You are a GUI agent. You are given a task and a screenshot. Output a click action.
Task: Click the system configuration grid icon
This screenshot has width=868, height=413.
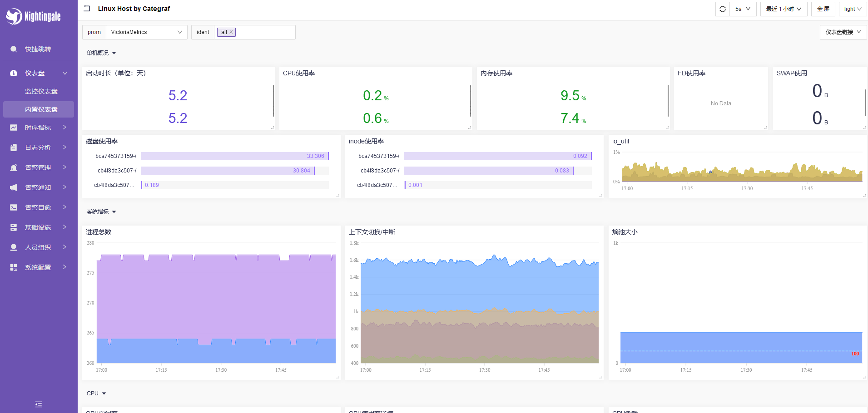[14, 267]
